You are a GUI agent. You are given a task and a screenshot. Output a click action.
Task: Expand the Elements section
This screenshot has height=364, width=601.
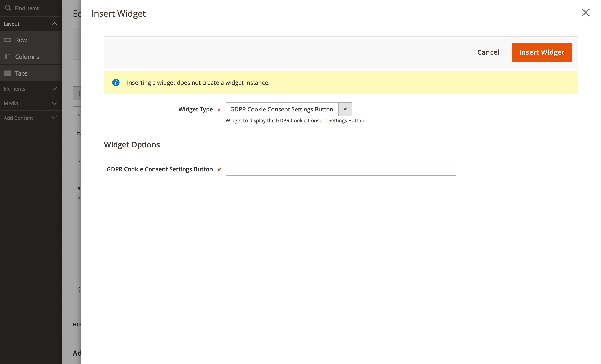(x=54, y=88)
